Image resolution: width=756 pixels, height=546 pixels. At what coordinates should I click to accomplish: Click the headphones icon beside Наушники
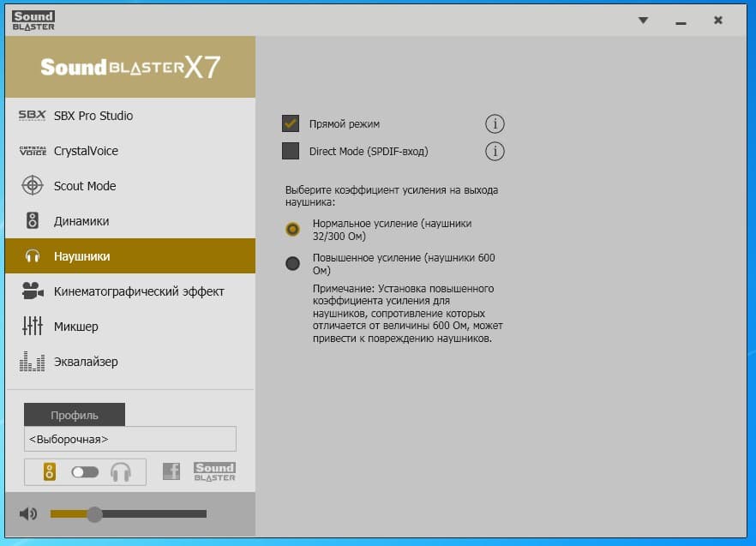click(x=33, y=256)
